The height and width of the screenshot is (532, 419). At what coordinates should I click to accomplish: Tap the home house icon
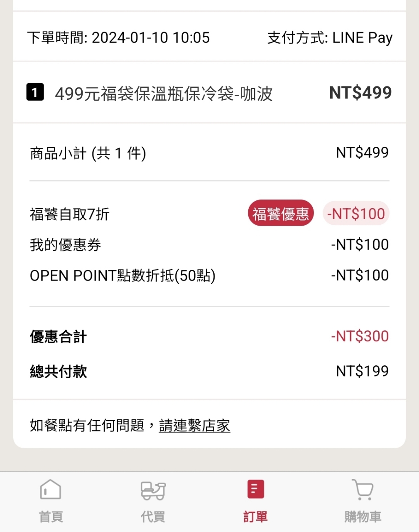click(51, 490)
